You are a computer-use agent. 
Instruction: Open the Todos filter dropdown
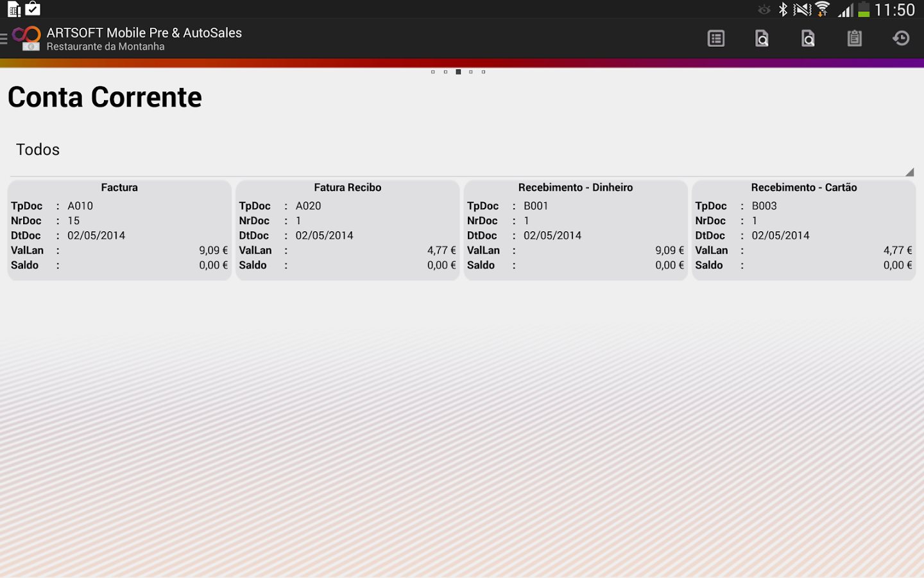coord(462,150)
